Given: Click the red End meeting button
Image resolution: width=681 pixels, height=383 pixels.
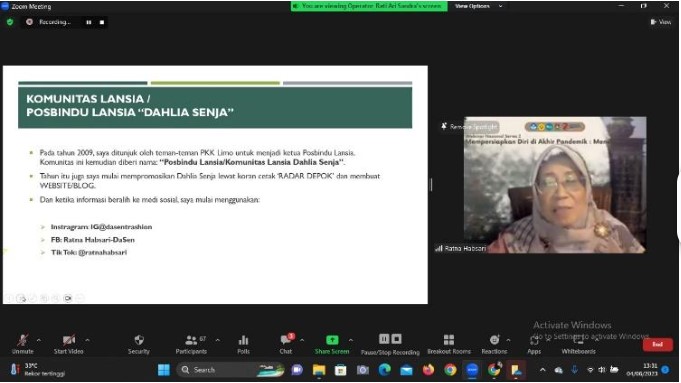Looking at the screenshot, I should [658, 344].
